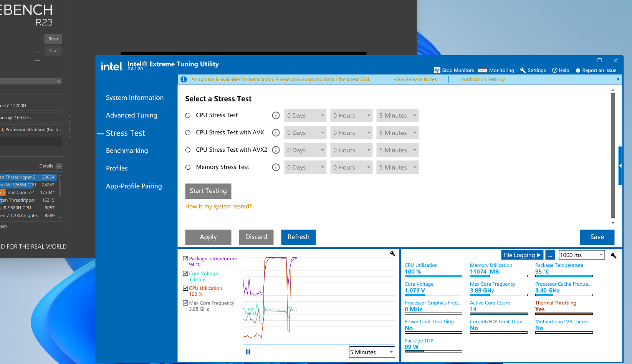
Task: Open How is my system tested link
Action: click(218, 206)
